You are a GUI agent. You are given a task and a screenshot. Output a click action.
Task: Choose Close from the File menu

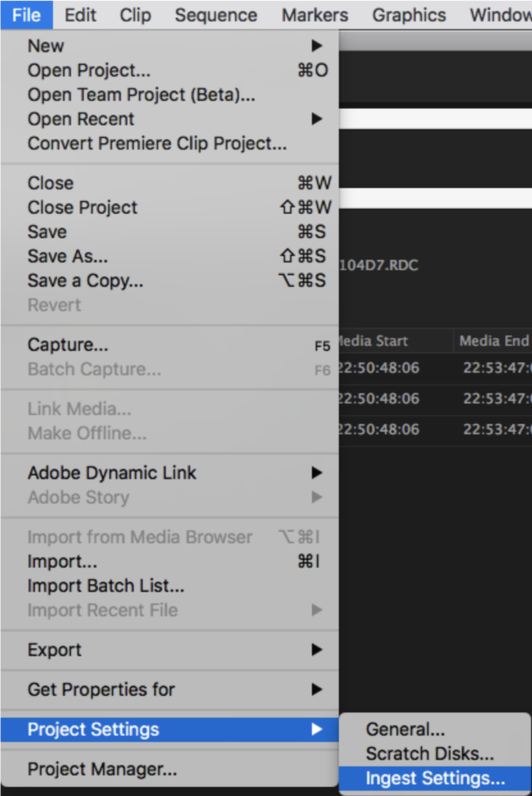tap(170, 183)
